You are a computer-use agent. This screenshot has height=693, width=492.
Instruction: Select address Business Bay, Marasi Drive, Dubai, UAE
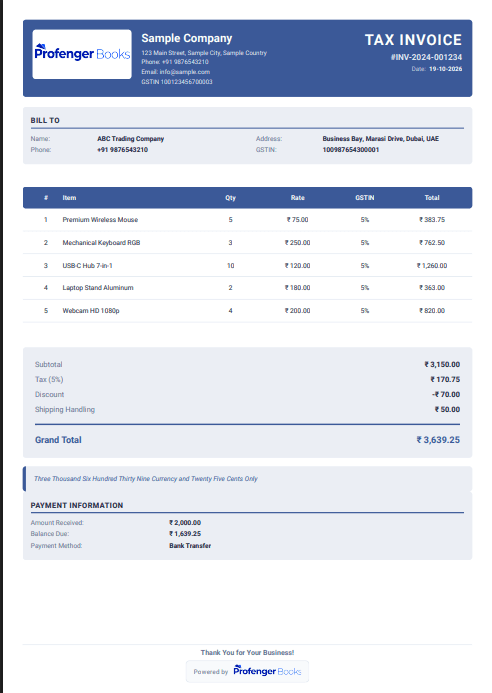click(381, 138)
